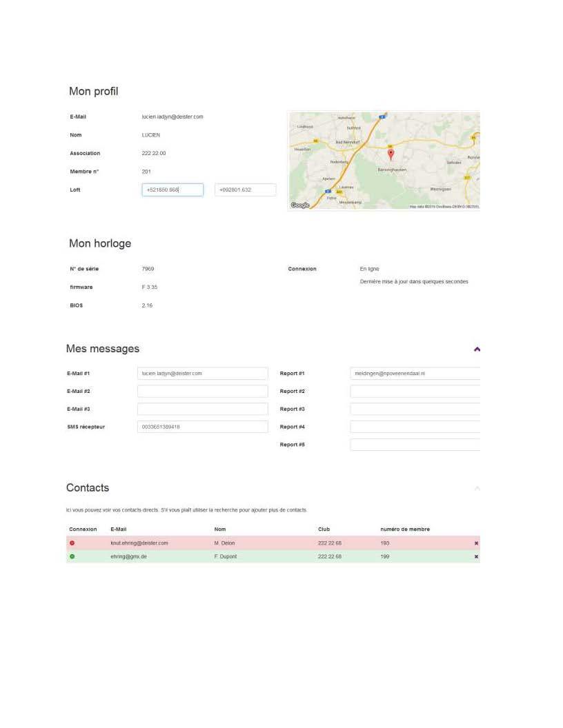Click the BIOS value 2.16
Screen dimensions: 563x728
(147, 305)
